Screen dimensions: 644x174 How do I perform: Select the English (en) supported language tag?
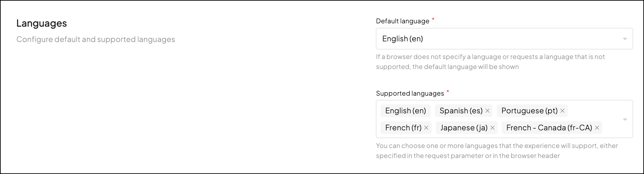pyautogui.click(x=405, y=111)
